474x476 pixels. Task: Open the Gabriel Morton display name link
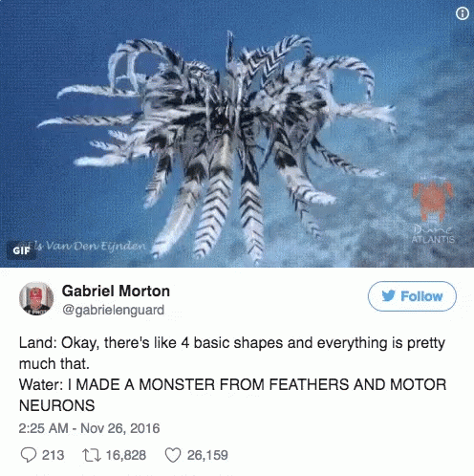tap(116, 291)
